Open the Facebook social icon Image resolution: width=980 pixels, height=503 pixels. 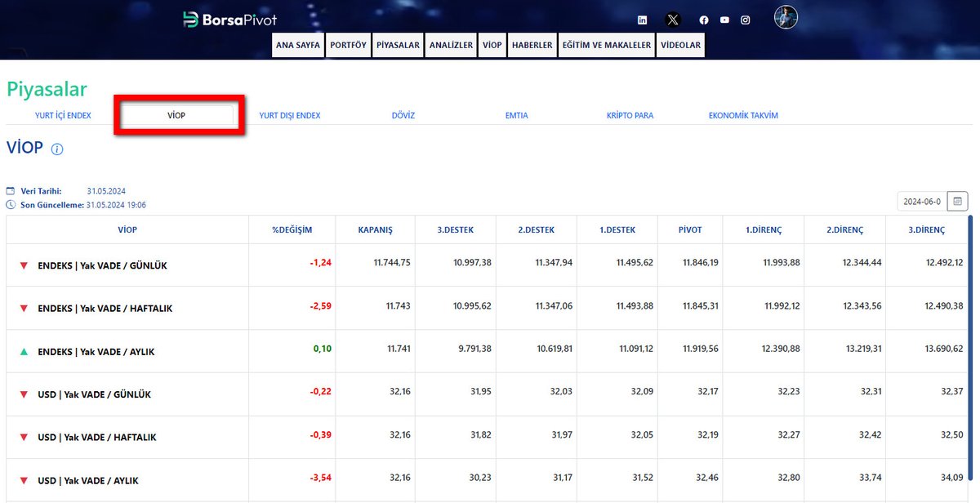[704, 20]
